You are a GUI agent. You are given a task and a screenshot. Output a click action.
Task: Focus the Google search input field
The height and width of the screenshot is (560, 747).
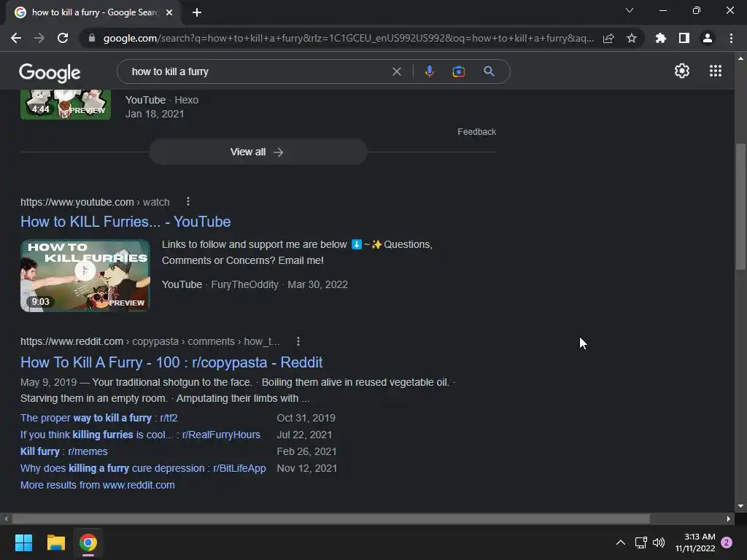[x=258, y=71]
